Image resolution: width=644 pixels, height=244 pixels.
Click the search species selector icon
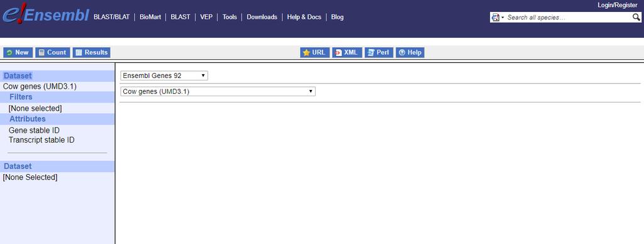tap(498, 17)
